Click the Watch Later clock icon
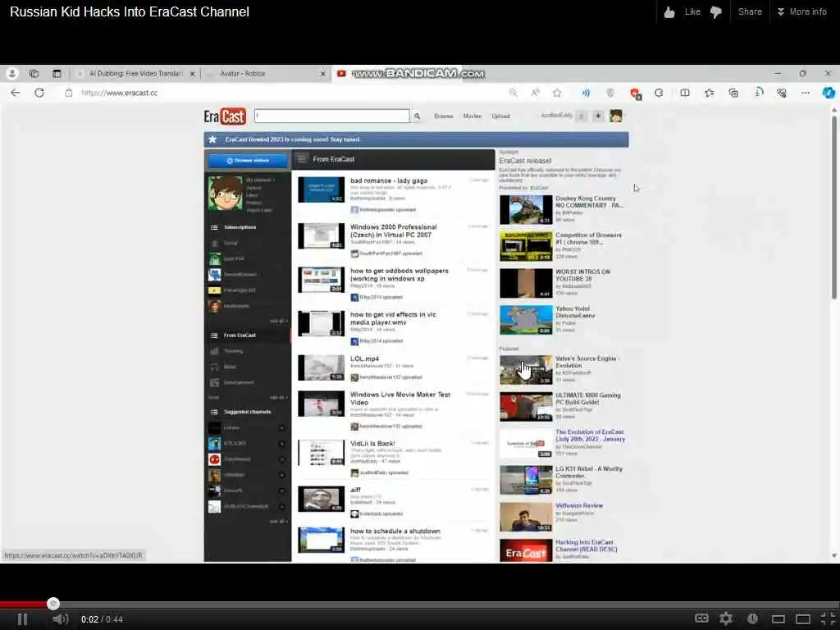Screen dimensions: 840x630 point(752,619)
